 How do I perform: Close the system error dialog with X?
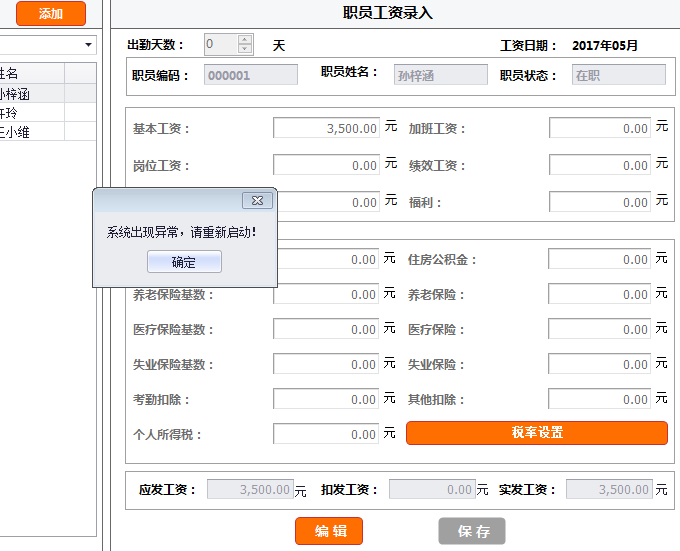coord(257,201)
